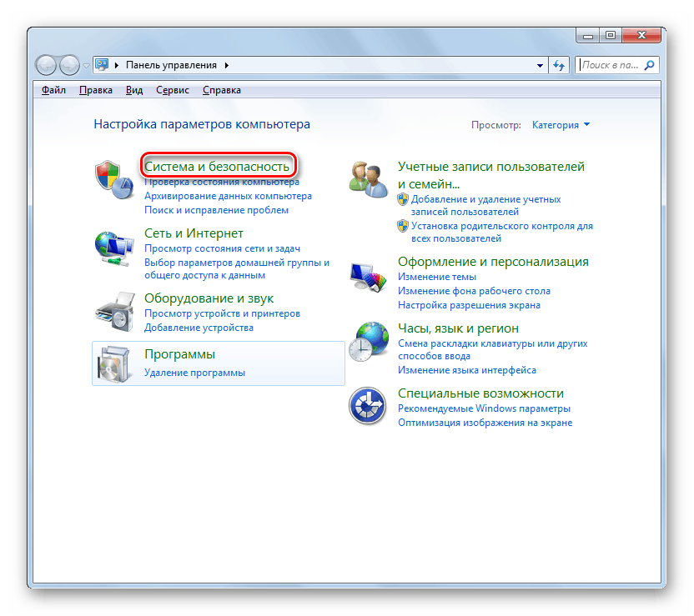Screen dimensions: 694x616
Task: Open the 'Сервис' menu
Action: (173, 90)
